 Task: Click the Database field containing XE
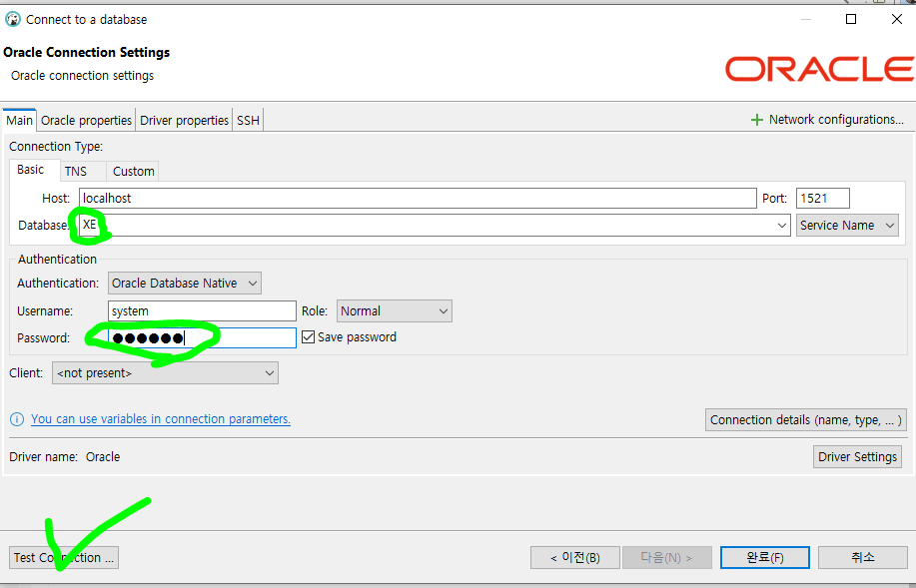point(435,226)
